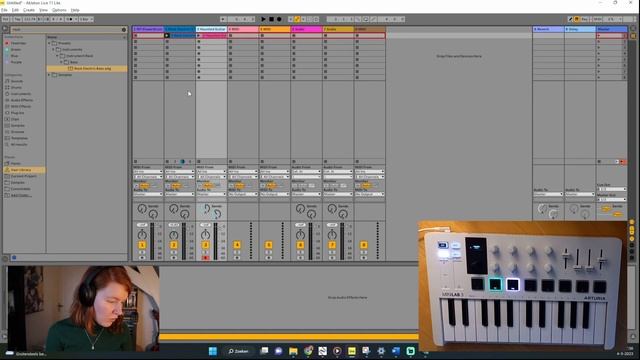Click track 1's pan knob

[x=142, y=235]
